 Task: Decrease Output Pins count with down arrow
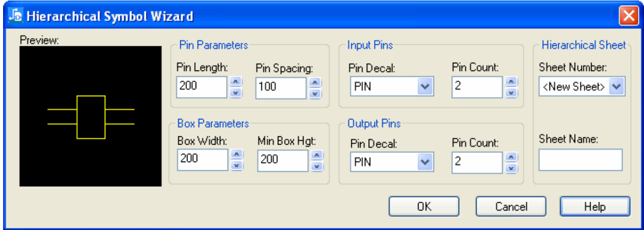coord(510,168)
